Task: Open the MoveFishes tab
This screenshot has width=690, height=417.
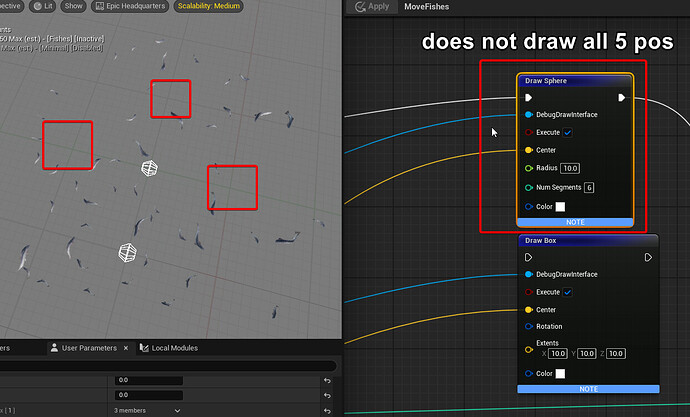Action: pyautogui.click(x=426, y=7)
